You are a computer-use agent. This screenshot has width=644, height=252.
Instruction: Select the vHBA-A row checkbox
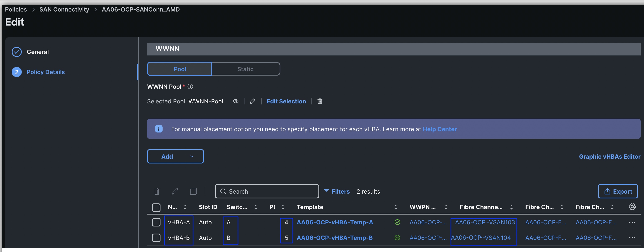tap(156, 222)
